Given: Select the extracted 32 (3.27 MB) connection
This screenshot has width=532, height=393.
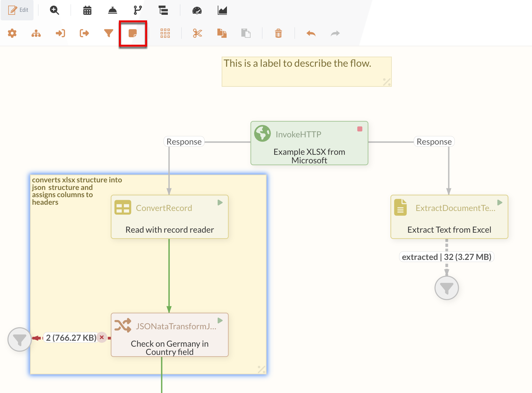Looking at the screenshot, I should [447, 257].
